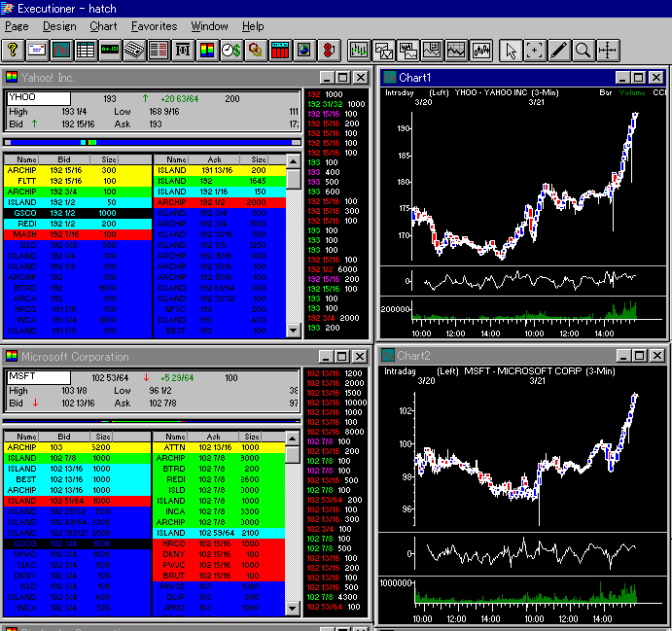Click the YHOO symbol input field

39,98
